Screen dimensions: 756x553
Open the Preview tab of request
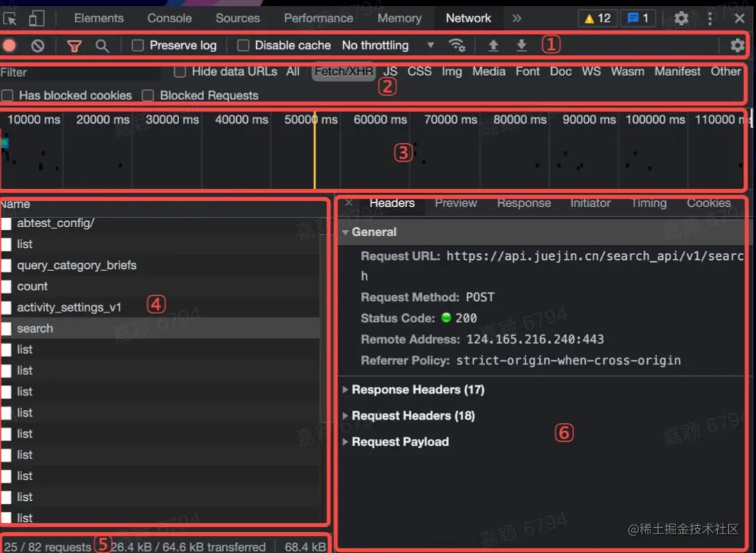(x=455, y=203)
